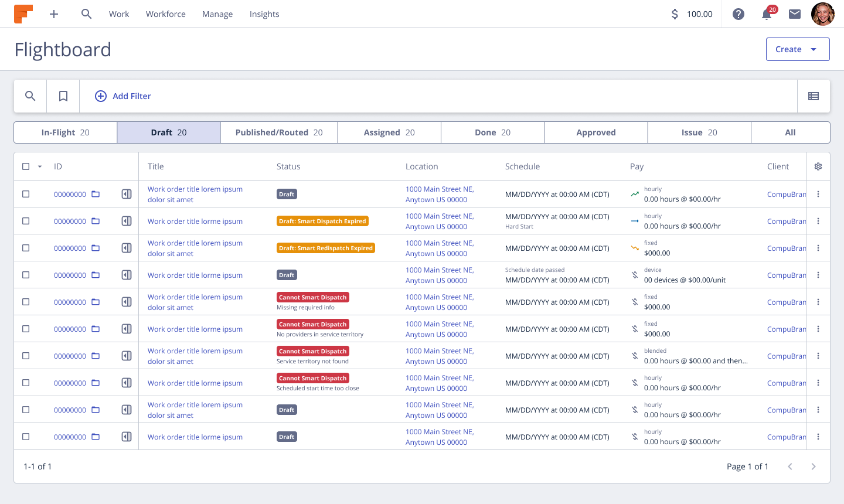Switch to the Issue tab
Viewport: 844px width, 504px height.
699,132
